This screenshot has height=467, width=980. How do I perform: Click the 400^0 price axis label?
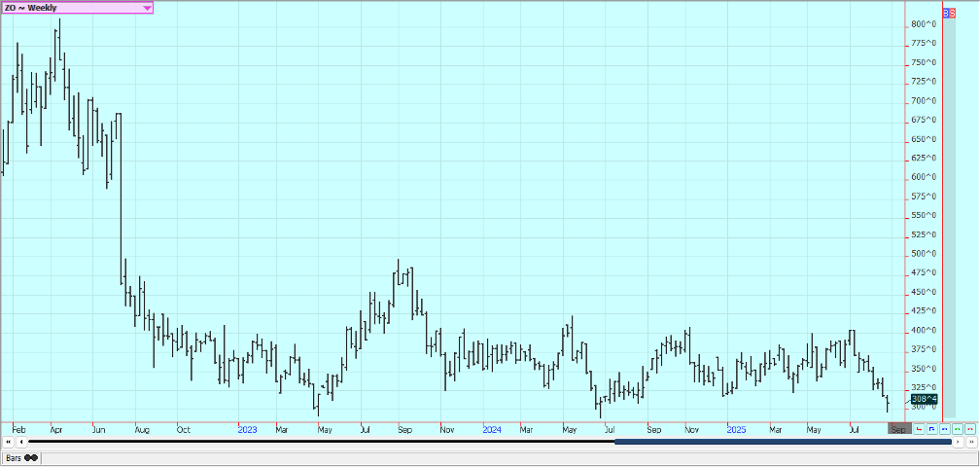coord(925,330)
